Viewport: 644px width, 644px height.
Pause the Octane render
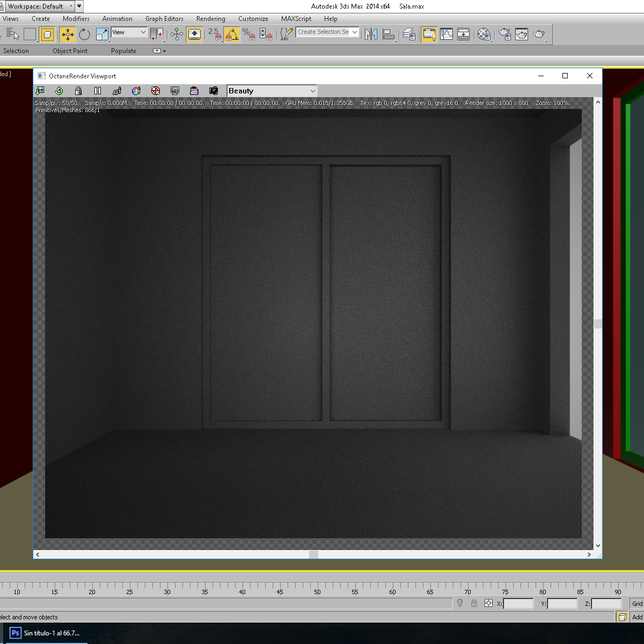(x=98, y=91)
